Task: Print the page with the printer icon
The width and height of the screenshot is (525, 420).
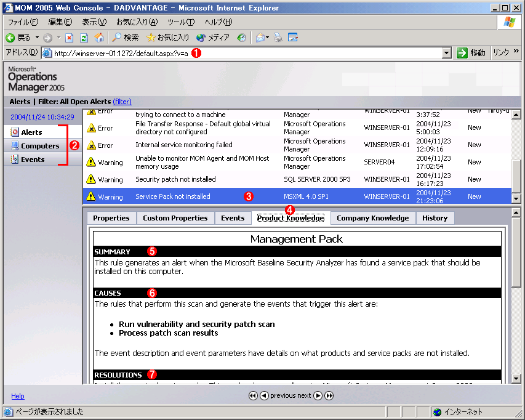Action: coord(278,38)
